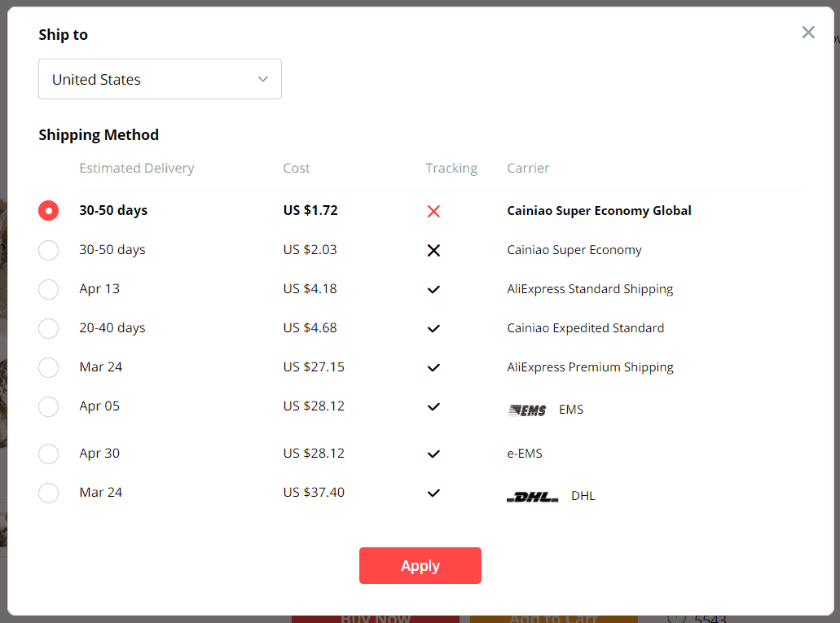Select the AliExpress Standard Shipping option
Viewport: 840px width, 623px height.
click(x=48, y=289)
